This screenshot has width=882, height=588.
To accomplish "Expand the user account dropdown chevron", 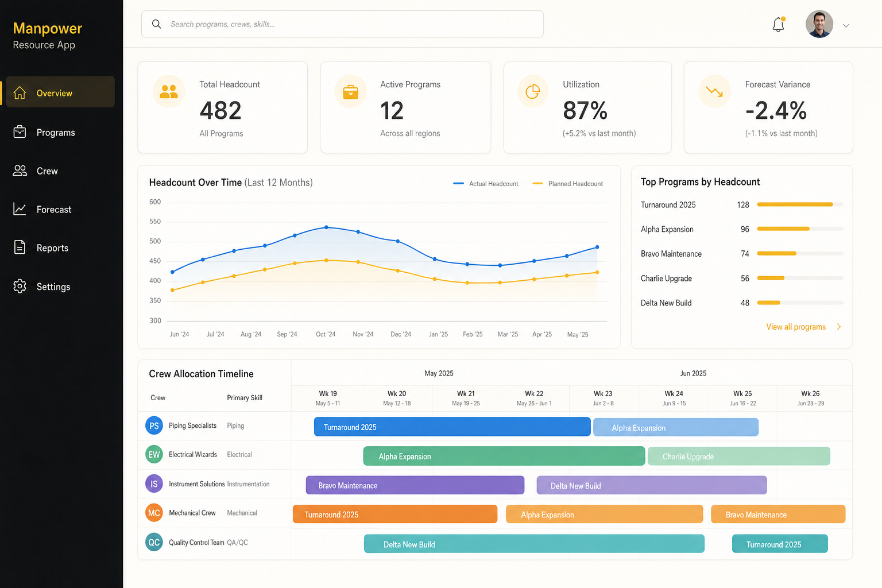I will pyautogui.click(x=846, y=25).
